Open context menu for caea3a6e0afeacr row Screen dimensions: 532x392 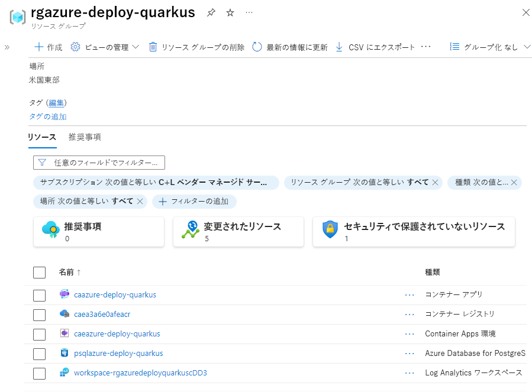[x=410, y=315]
